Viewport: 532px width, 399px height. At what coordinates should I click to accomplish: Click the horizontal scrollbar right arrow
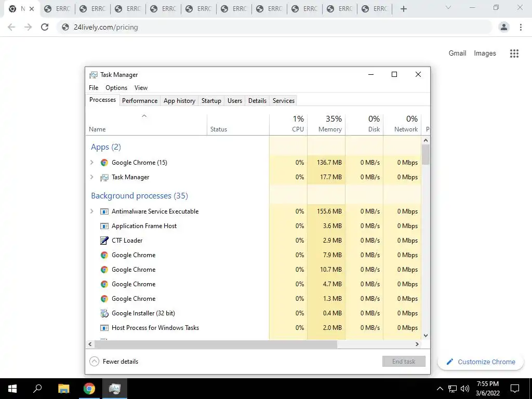click(x=417, y=344)
